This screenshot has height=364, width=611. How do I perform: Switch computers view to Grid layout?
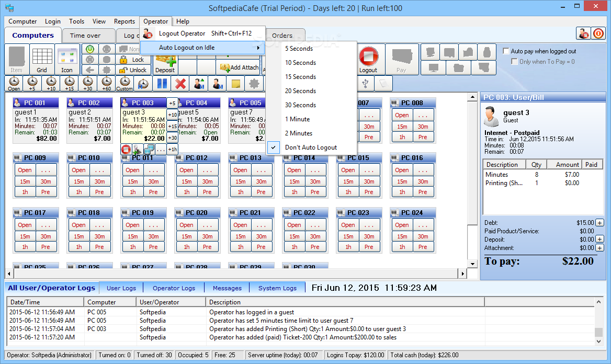(42, 59)
